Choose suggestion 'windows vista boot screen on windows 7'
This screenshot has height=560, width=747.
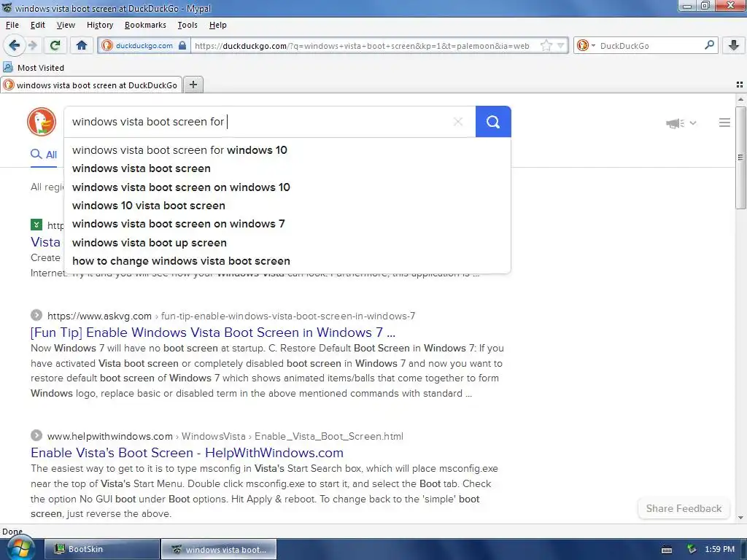point(287,224)
